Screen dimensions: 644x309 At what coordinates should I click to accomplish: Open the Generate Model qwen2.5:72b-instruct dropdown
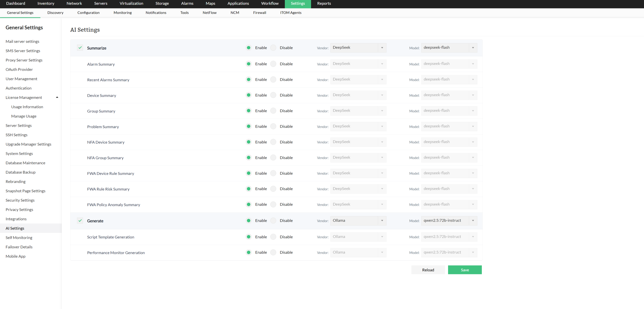(x=449, y=220)
